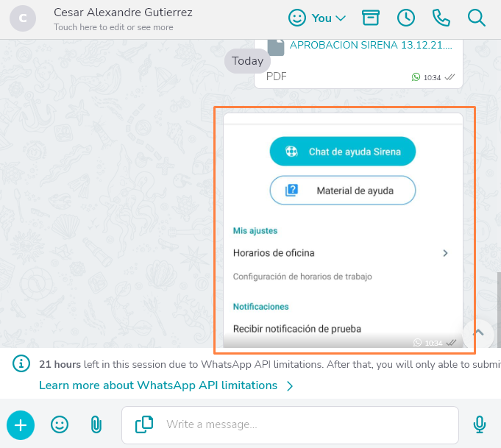The width and height of the screenshot is (501, 448).
Task: Click the arrow after Learn more link
Action: coord(290,386)
